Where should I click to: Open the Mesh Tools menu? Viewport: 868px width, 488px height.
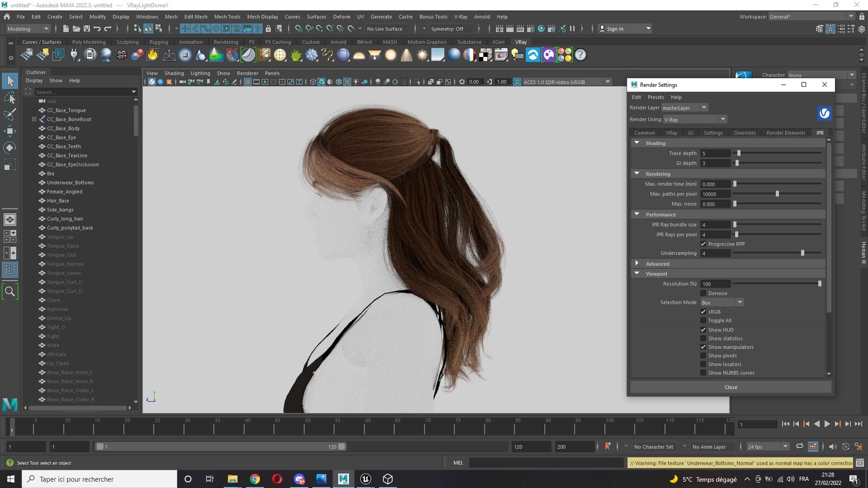(x=227, y=17)
